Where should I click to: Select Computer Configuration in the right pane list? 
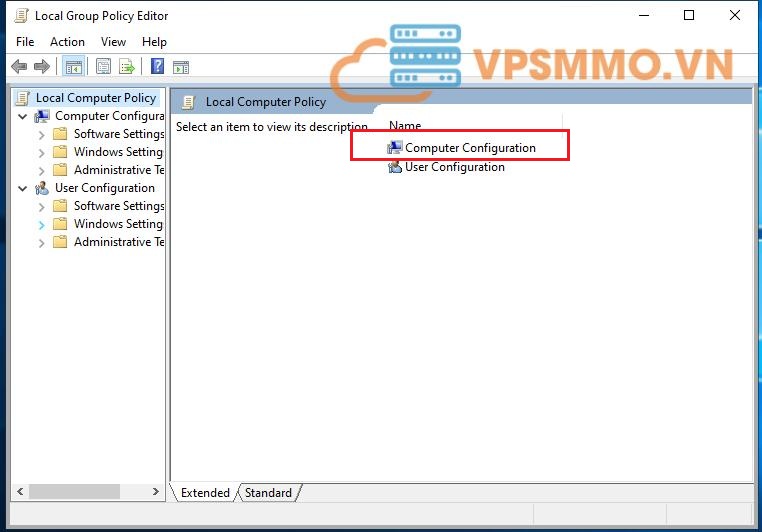click(470, 148)
